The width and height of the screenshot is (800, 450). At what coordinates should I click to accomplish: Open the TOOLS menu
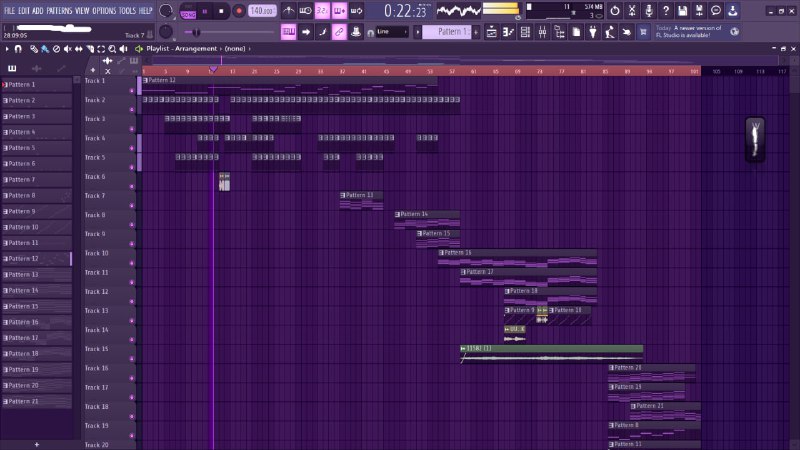click(127, 10)
